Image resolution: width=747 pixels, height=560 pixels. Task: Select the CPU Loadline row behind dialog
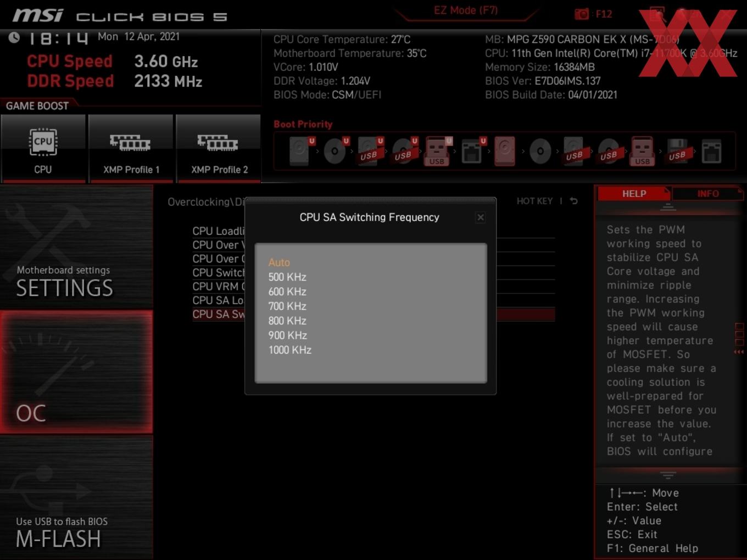click(x=219, y=231)
